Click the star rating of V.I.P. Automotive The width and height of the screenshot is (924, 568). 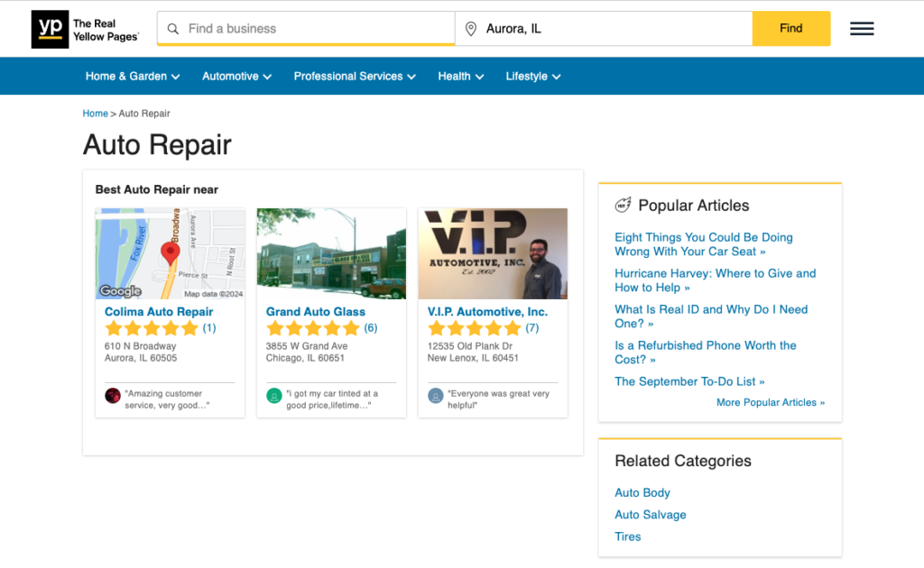tap(475, 328)
